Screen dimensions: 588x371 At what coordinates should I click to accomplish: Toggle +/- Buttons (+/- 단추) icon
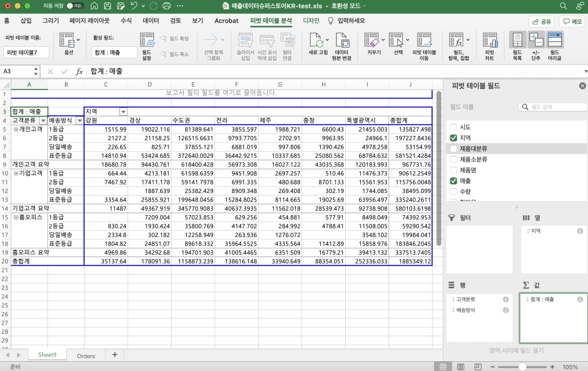click(x=536, y=40)
